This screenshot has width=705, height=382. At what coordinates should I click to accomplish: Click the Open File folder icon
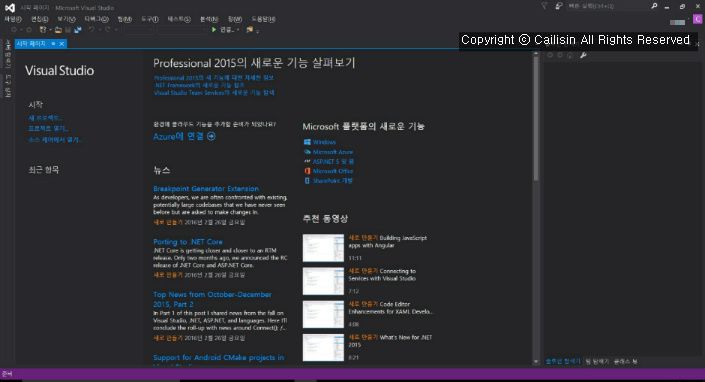click(58, 30)
